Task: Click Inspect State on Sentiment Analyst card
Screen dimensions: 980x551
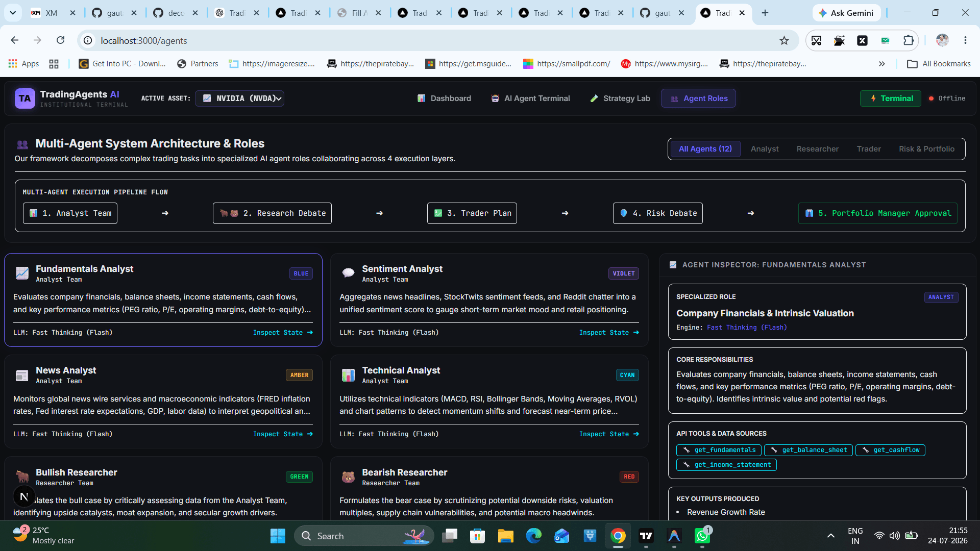Action: 609,333
